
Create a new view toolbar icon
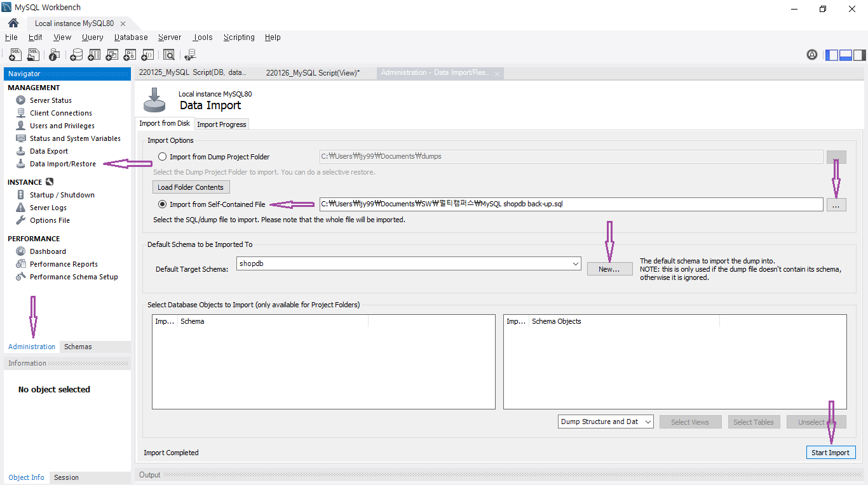[x=112, y=55]
